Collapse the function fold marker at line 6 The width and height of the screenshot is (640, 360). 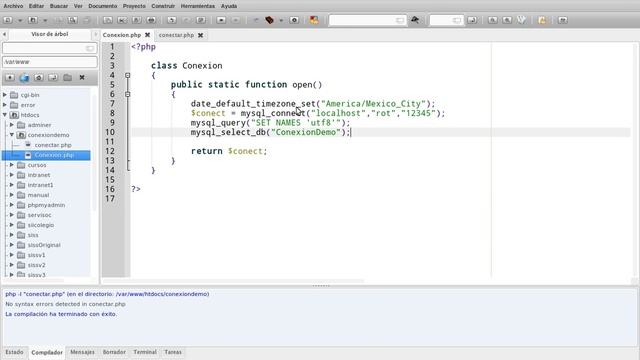pos(128,94)
